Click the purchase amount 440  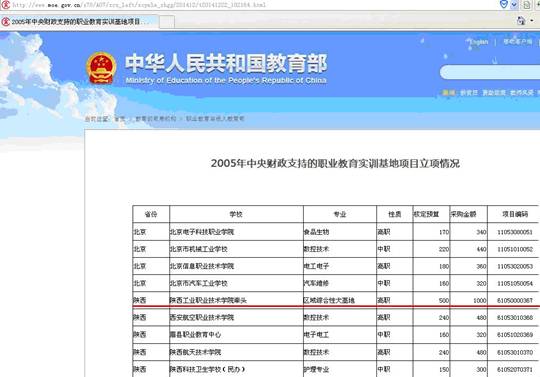[481, 249]
